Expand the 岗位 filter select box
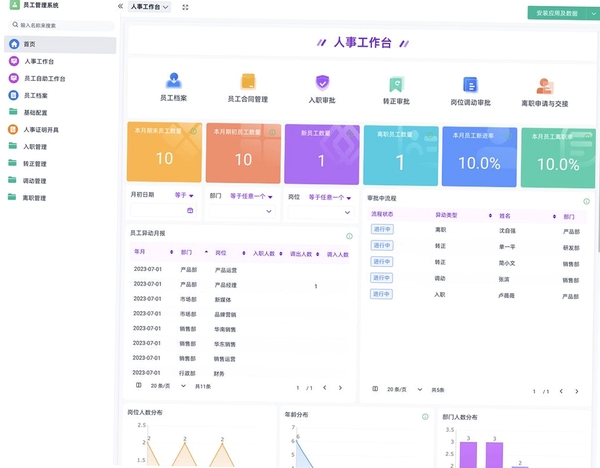The width and height of the screenshot is (600, 468). point(321,212)
